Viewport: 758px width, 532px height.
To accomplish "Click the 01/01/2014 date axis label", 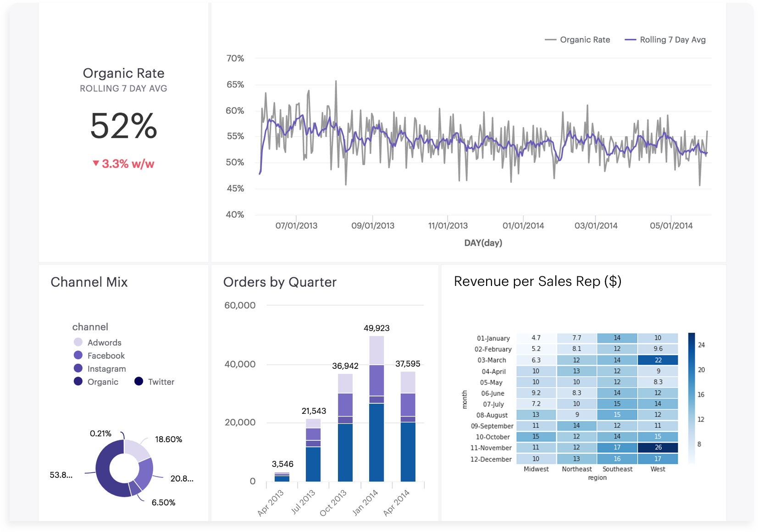I will [x=523, y=226].
